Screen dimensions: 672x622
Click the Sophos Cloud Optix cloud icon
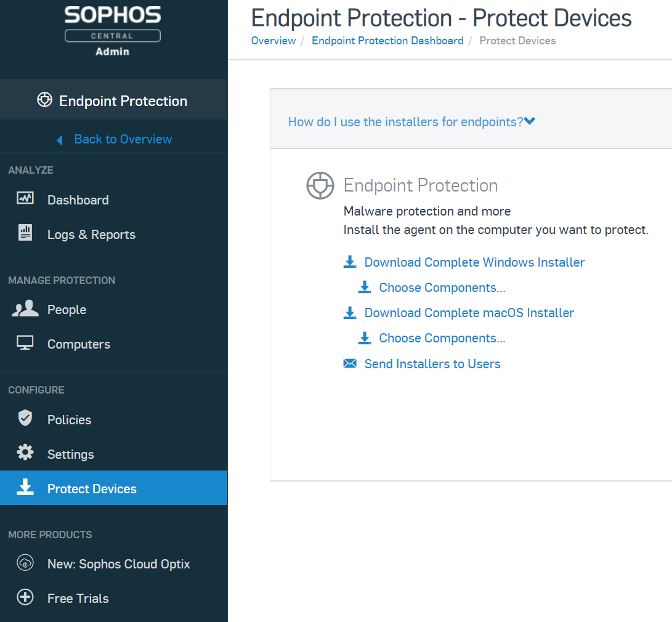(25, 562)
